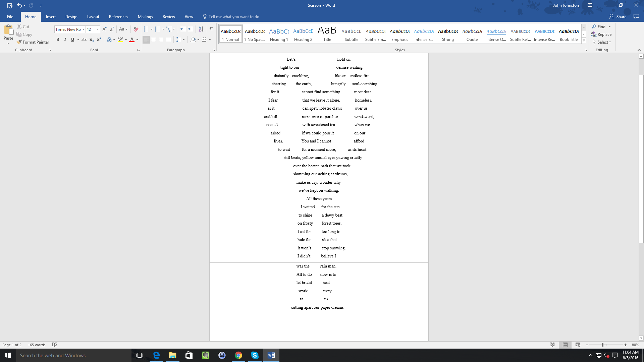Apply the Heading 1 style
Viewport: 644px width, 362px height.
click(279, 34)
